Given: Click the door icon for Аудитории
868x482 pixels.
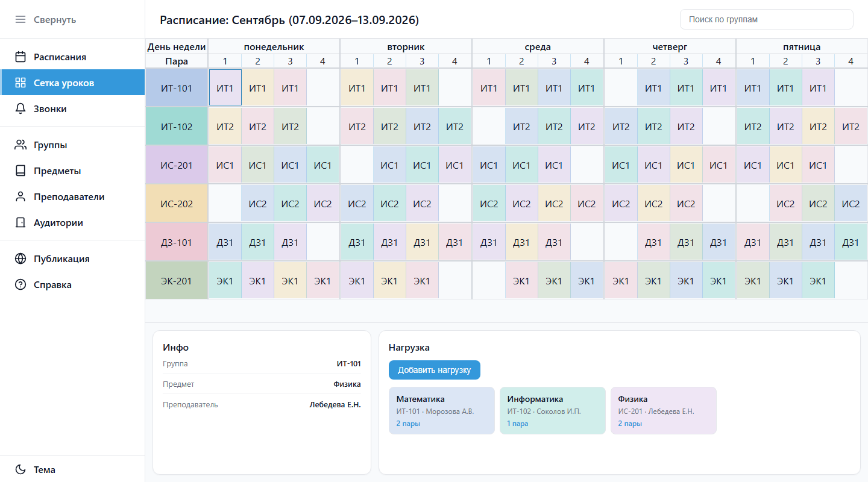Looking at the screenshot, I should click(20, 222).
